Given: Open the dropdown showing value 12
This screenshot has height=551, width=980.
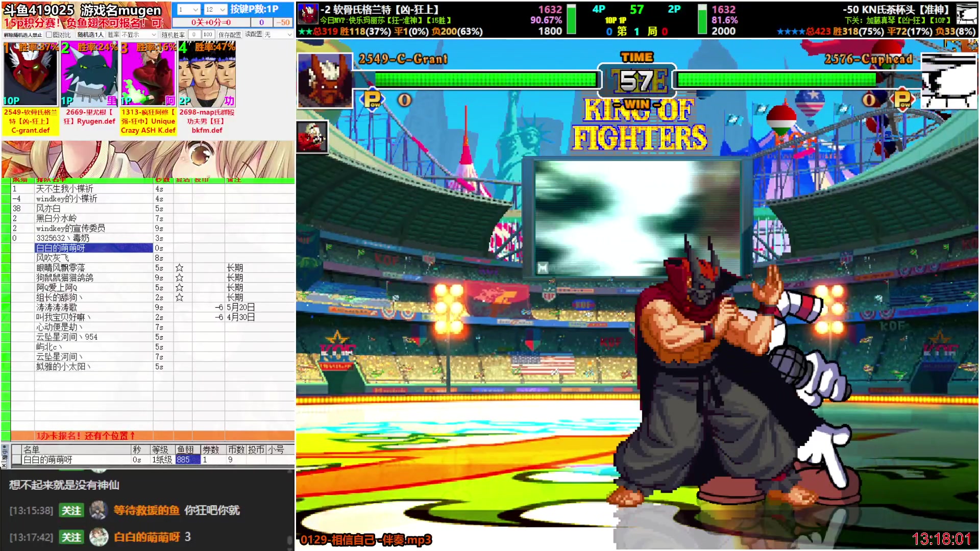Looking at the screenshot, I should [x=215, y=10].
